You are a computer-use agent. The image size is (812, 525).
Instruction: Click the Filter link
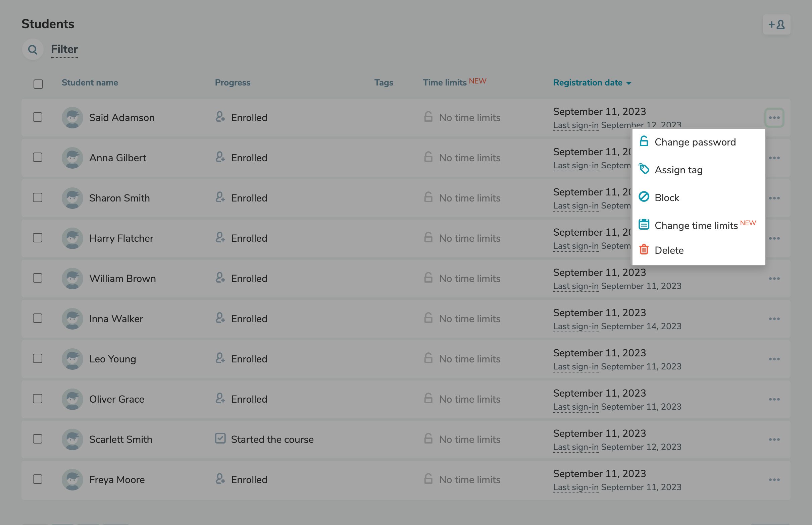[x=64, y=49]
